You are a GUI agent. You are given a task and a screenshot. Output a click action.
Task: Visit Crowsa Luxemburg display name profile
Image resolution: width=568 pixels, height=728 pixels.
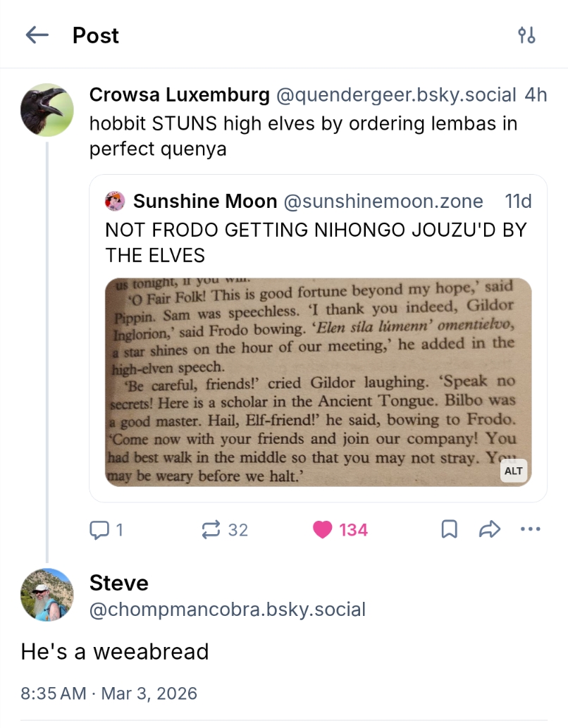tap(179, 95)
